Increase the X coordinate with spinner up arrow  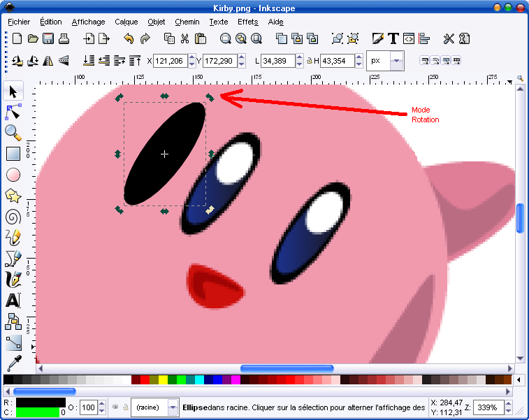(191, 57)
